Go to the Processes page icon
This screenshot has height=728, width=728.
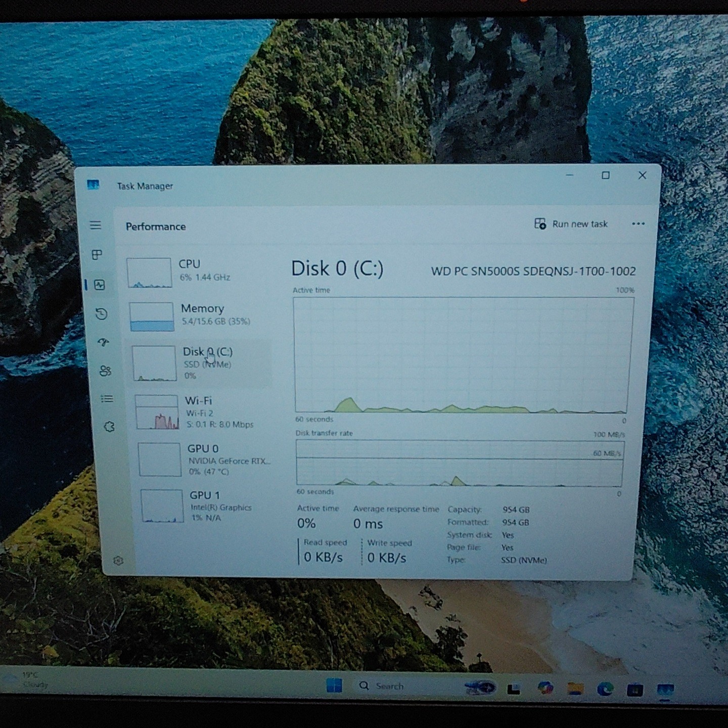point(97,254)
